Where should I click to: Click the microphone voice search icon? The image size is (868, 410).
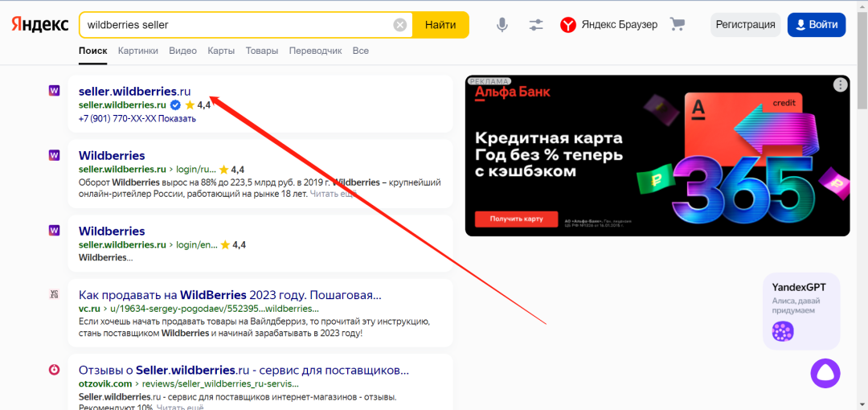pos(502,25)
